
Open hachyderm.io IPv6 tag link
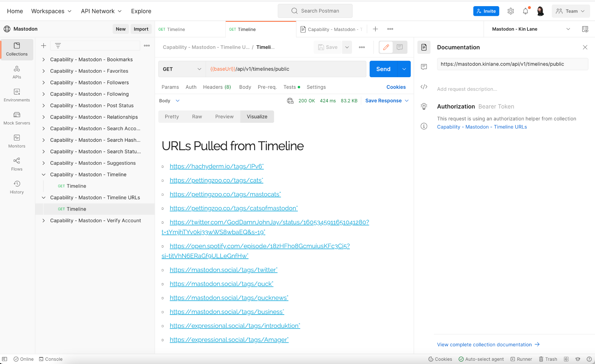coord(217,166)
